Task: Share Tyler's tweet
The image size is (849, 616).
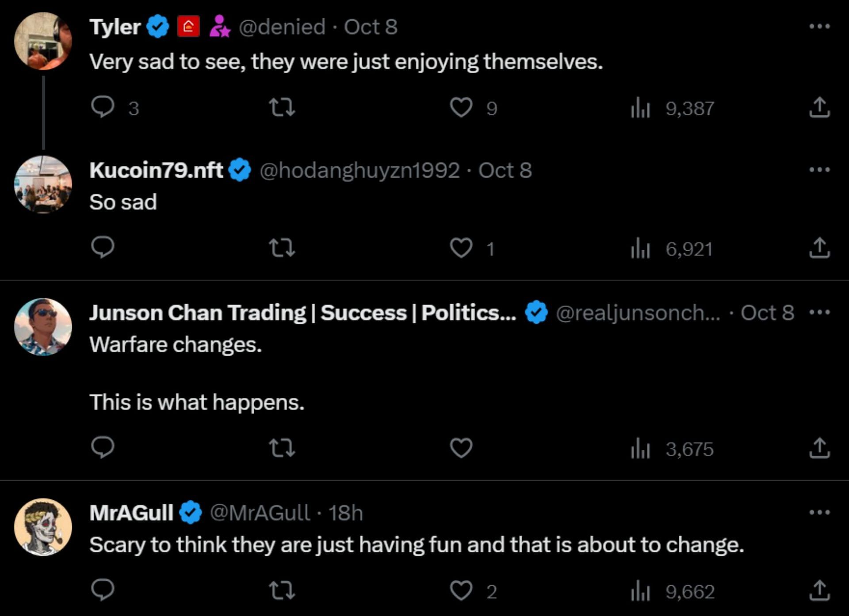Action: click(819, 107)
